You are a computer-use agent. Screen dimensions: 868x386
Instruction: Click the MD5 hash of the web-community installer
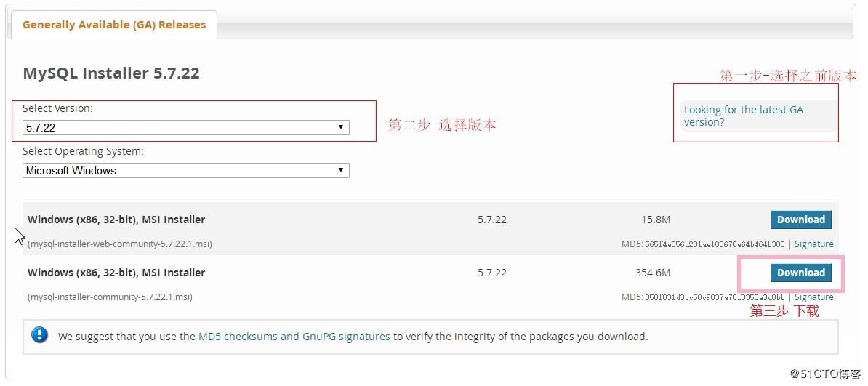715,244
